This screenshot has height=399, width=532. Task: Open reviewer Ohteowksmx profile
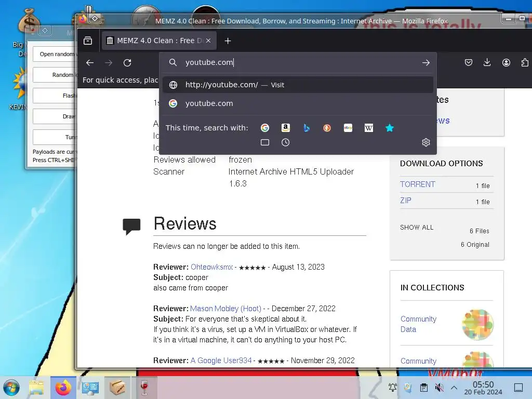click(x=212, y=267)
